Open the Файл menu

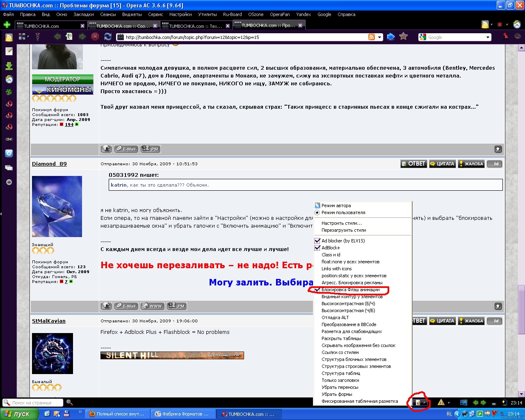[9, 14]
